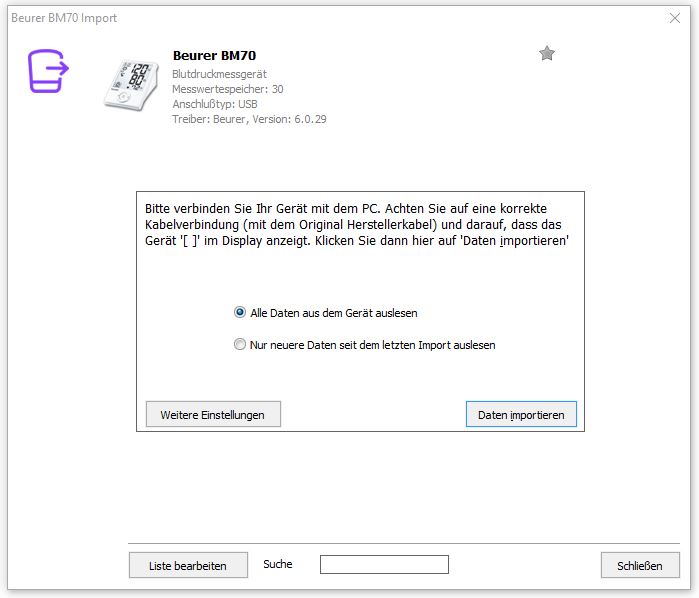Click the 'Beurer BM70' heading
This screenshot has height=598, width=699.
point(214,55)
